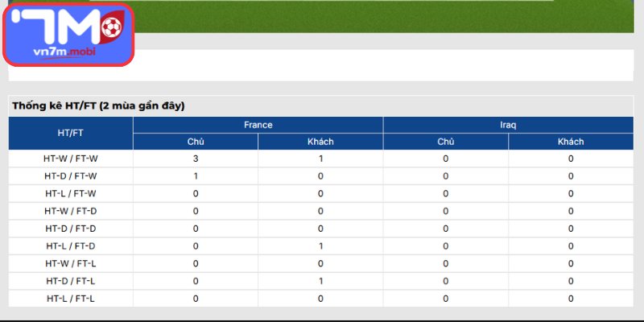Select the HT-L / FT-W row label
Viewport: 644px width, 322px height.
point(71,194)
